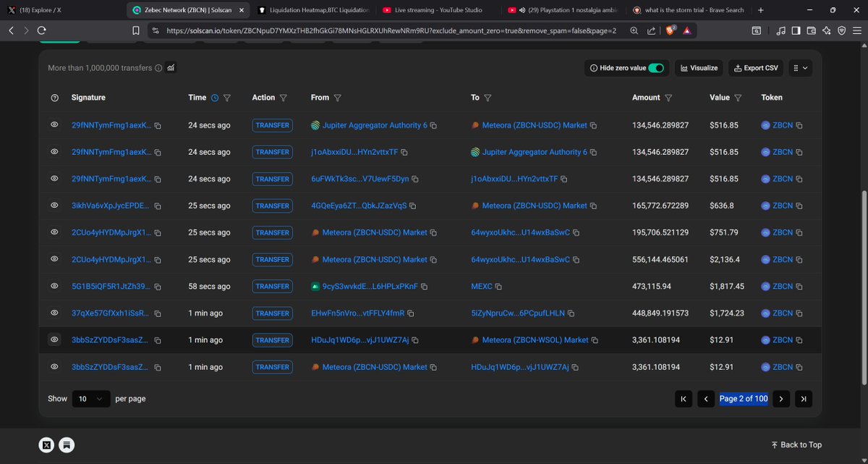The image size is (868, 464).
Task: Click amount 473,115.94 cell
Action: [x=652, y=287]
